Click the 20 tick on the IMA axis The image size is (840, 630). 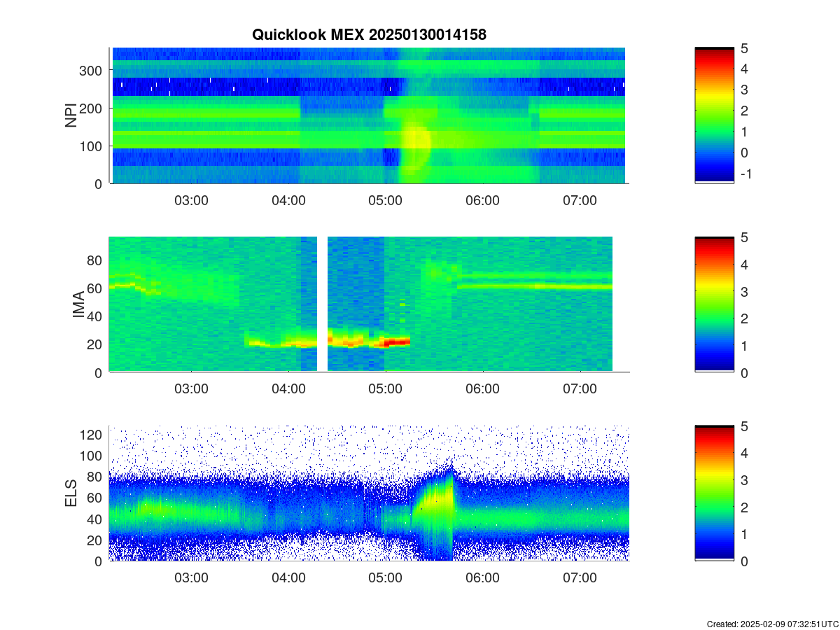[x=96, y=344]
